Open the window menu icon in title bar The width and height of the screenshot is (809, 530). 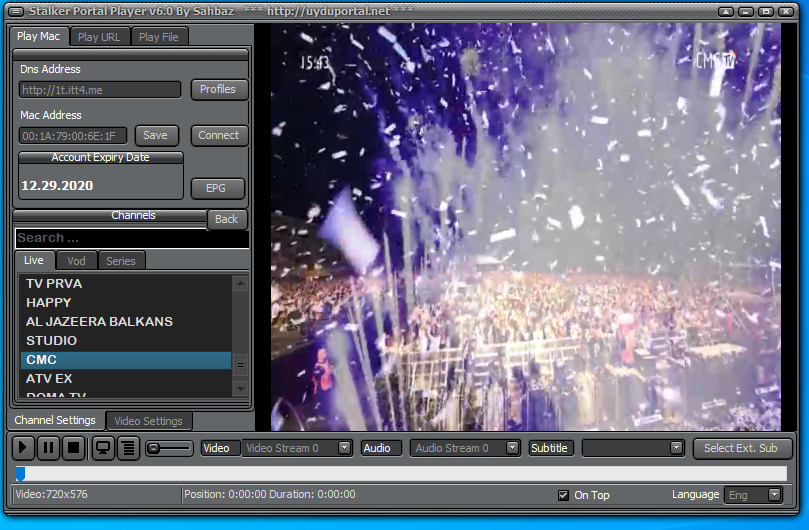click(16, 11)
